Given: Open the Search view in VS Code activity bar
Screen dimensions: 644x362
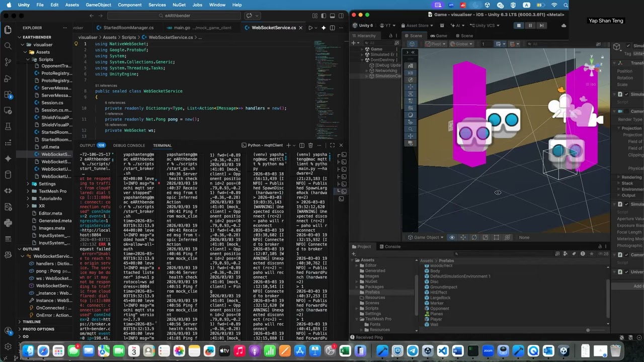Looking at the screenshot, I should pos(8,46).
